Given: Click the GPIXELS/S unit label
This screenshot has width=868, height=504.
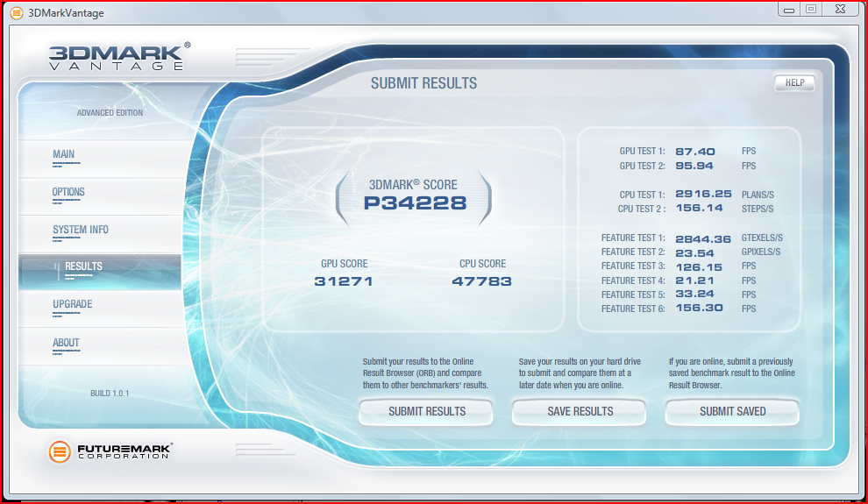Looking at the screenshot, I should (x=761, y=252).
